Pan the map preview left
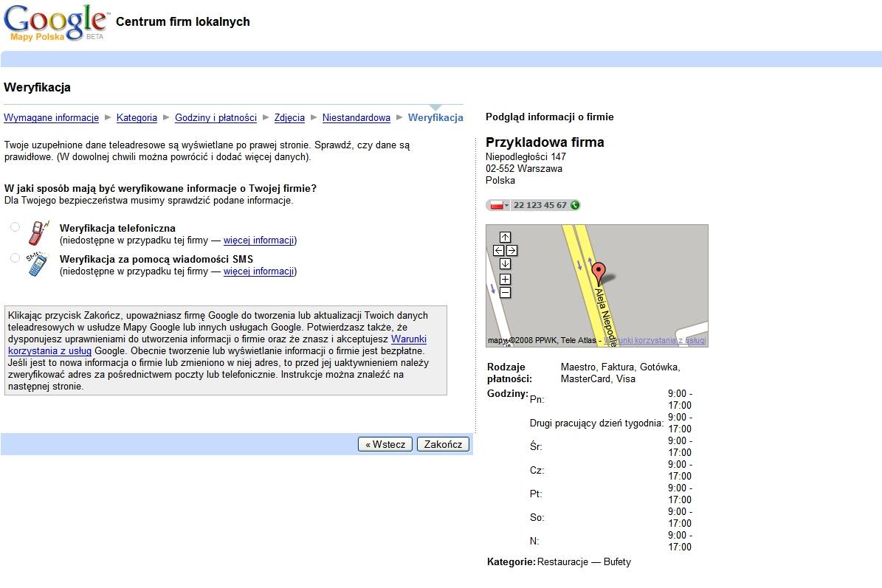Viewport: 882px width, 588px height. (498, 251)
